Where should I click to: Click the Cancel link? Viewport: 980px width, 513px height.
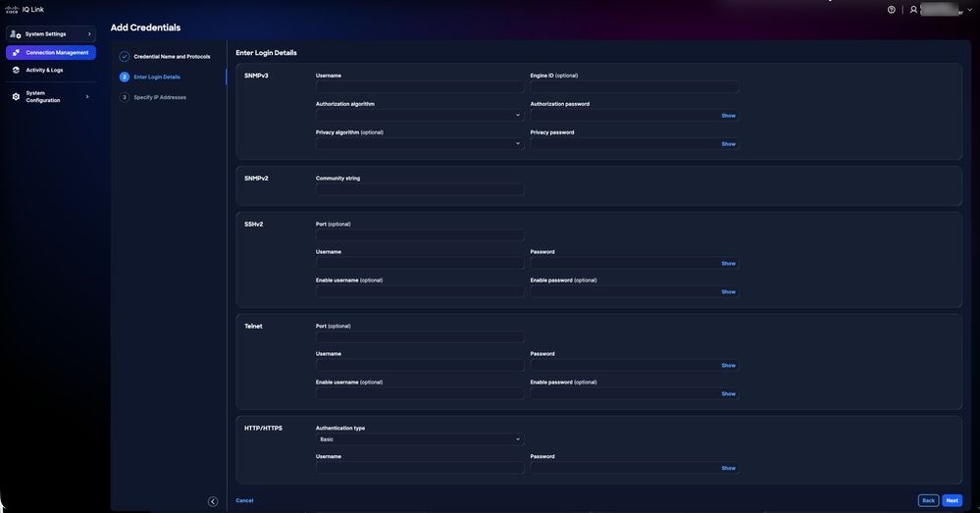[x=244, y=500]
